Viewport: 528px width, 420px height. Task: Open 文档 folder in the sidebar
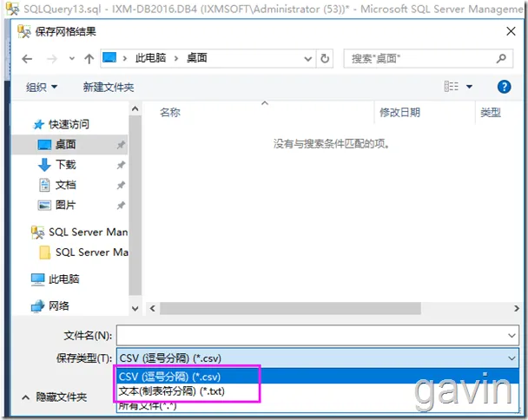click(66, 185)
